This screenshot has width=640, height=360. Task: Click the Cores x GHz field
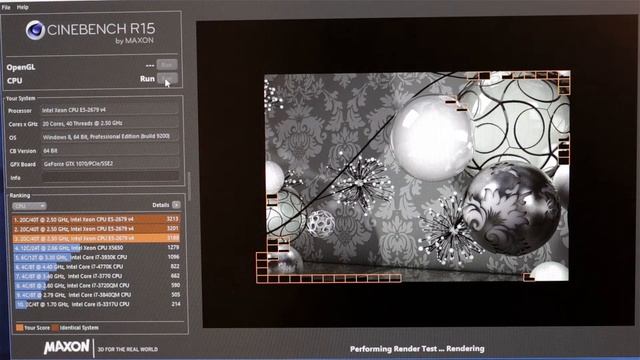[x=110, y=123]
